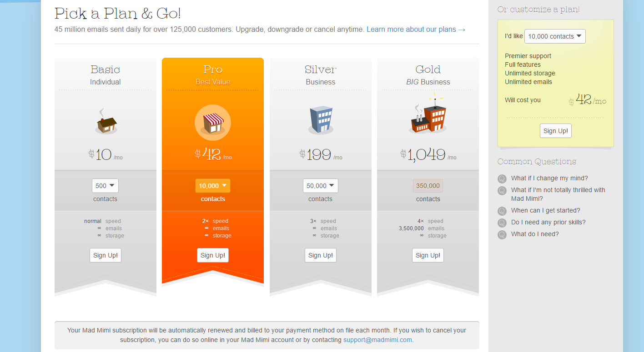This screenshot has height=352, width=644.
Task: Follow the 'Learn more about our plans' link
Action: 416,30
